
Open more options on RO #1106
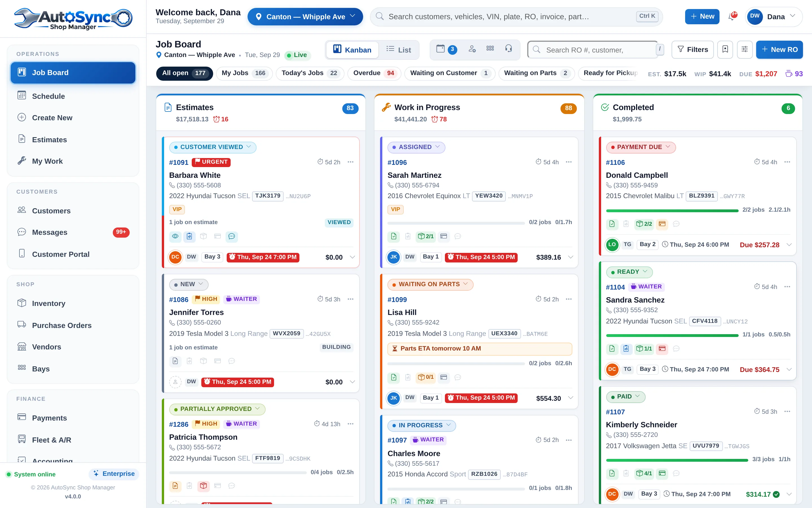click(787, 162)
